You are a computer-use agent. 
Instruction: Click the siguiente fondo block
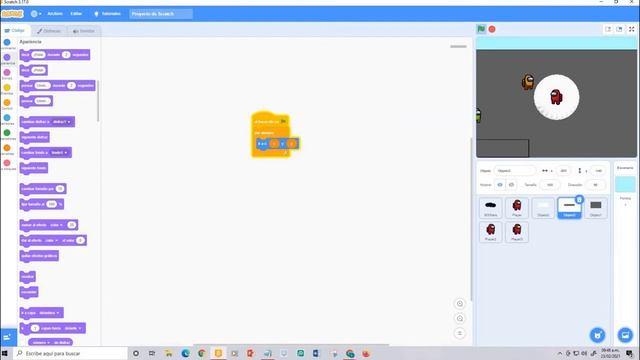point(34,168)
